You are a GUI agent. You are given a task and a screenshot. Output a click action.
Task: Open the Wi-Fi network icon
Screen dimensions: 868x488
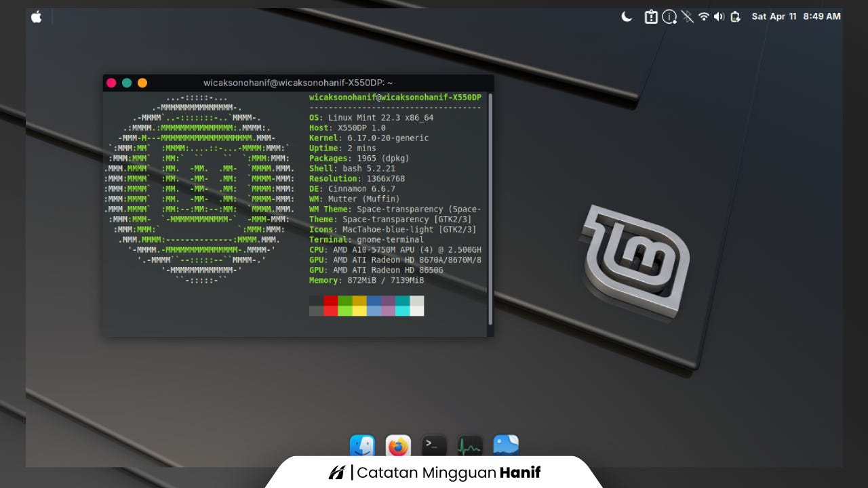[704, 17]
